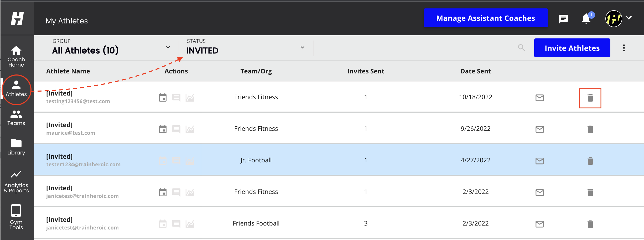Click Manage Assistant Coaches button

(485, 18)
